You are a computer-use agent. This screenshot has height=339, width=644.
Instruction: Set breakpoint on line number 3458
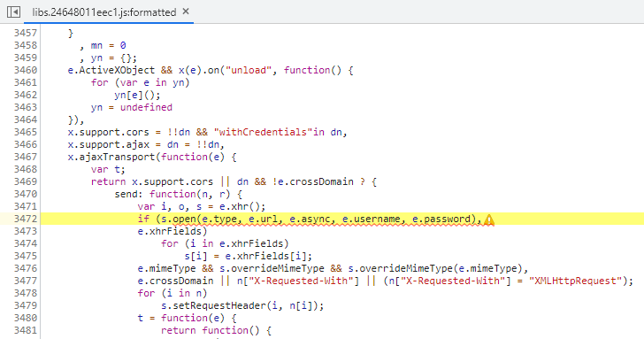tap(26, 45)
